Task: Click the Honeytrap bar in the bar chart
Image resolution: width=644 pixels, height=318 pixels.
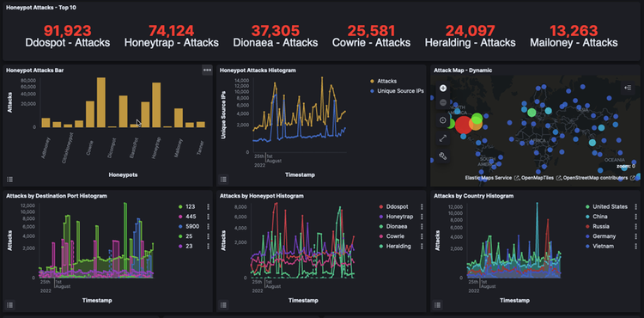Action: [x=156, y=105]
